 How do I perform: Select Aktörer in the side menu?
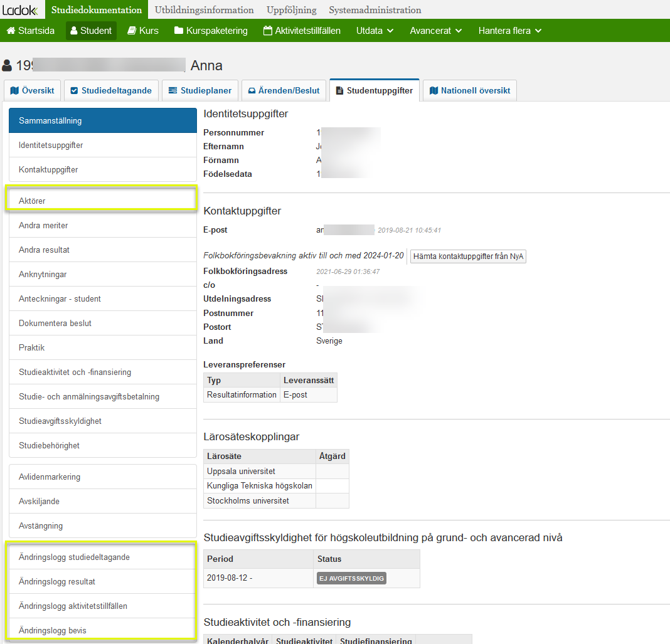pyautogui.click(x=102, y=201)
